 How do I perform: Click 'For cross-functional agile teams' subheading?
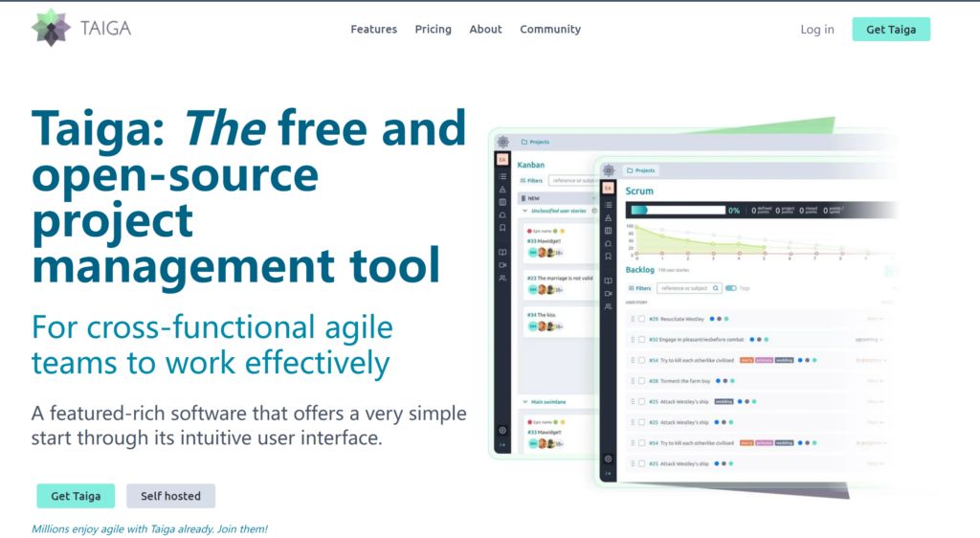pos(212,345)
